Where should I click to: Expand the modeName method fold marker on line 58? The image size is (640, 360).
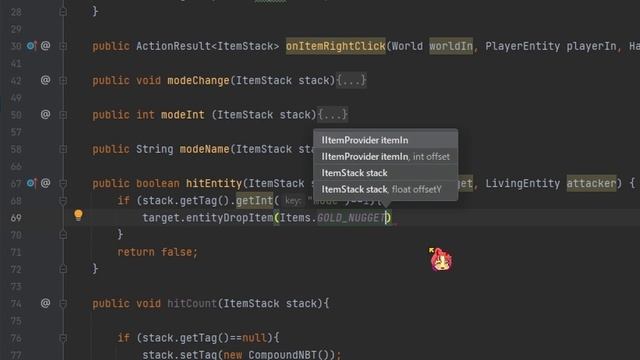point(63,149)
